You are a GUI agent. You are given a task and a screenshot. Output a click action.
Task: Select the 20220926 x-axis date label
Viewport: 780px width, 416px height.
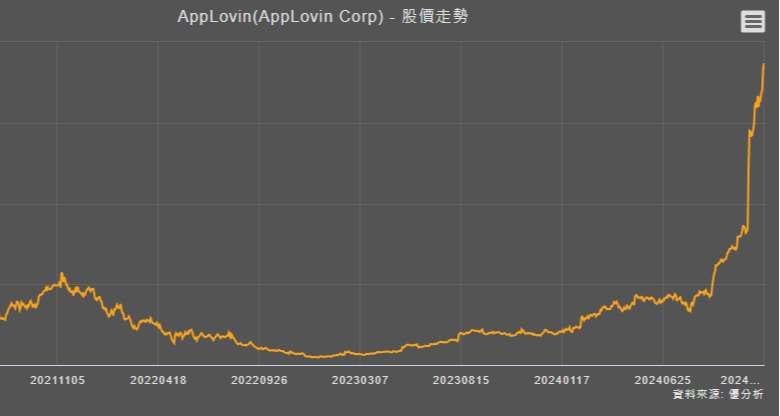click(259, 380)
